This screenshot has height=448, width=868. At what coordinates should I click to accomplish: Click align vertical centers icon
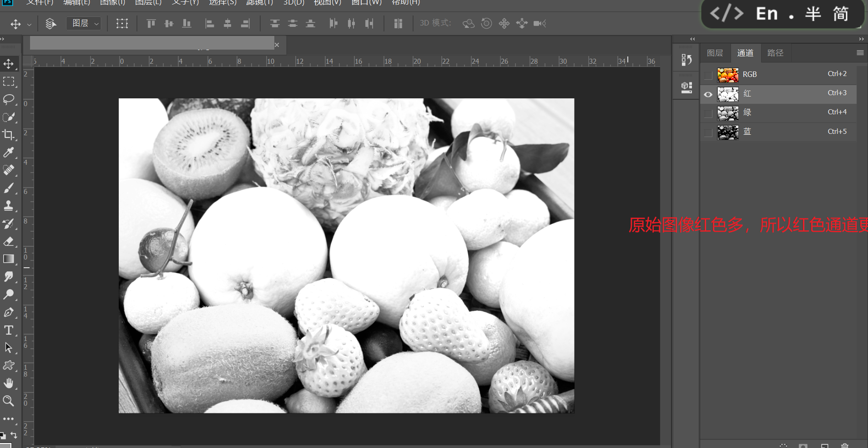click(169, 23)
